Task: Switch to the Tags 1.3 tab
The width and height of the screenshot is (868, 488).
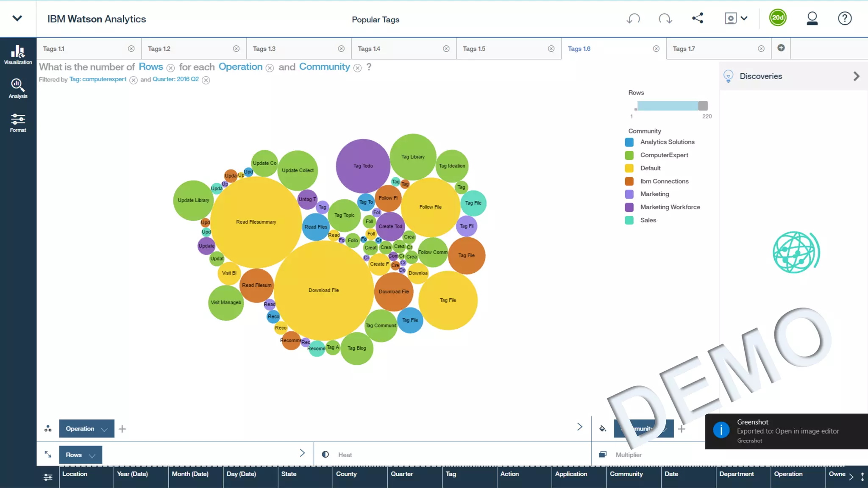Action: pyautogui.click(x=264, y=49)
